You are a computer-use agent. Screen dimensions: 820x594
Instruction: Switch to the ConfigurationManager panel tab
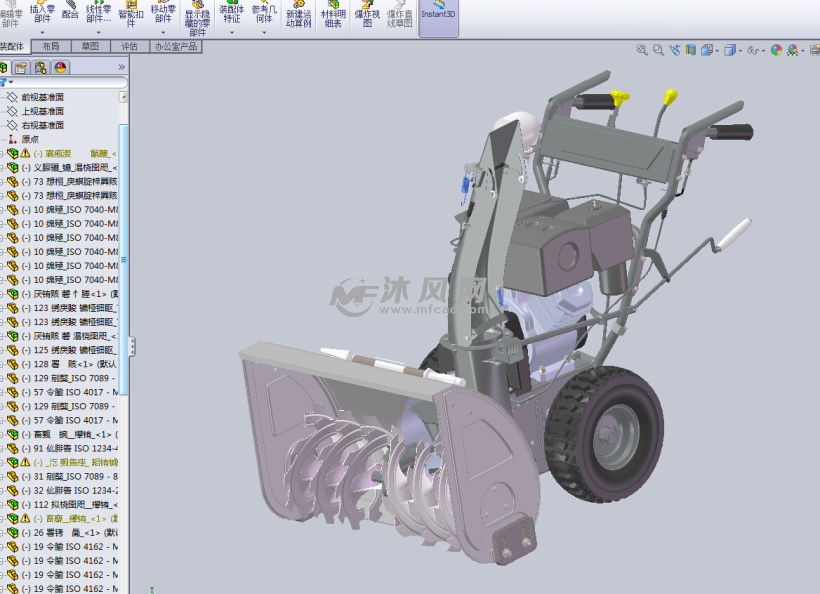40,67
